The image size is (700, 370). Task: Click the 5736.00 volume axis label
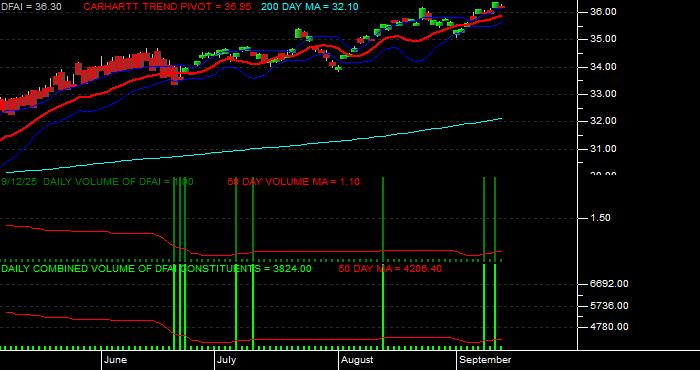(609, 306)
